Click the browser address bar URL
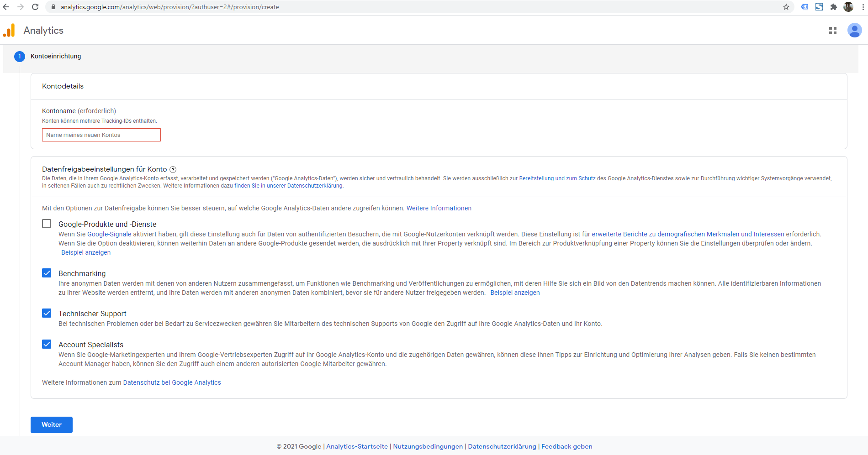This screenshot has width=868, height=455. [x=170, y=7]
